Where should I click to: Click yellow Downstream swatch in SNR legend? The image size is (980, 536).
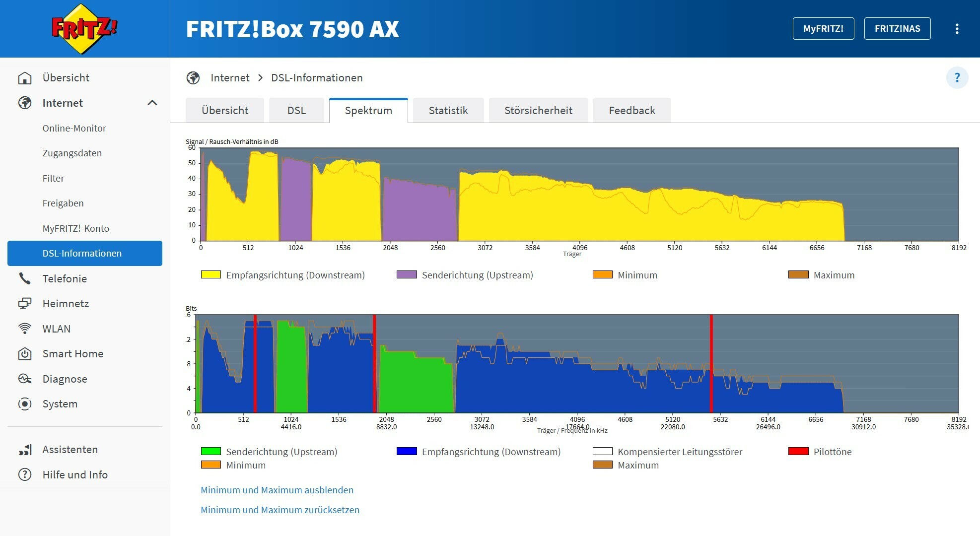210,274
